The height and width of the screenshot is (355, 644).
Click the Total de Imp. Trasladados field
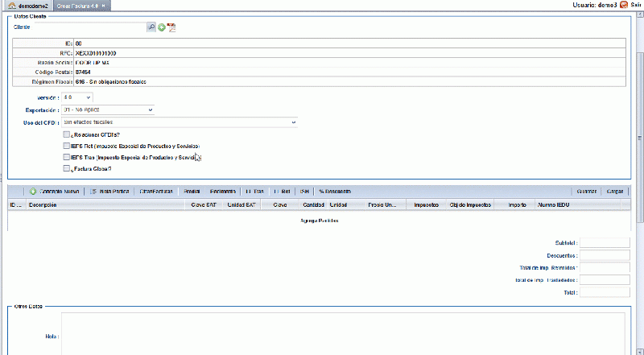[x=605, y=280]
